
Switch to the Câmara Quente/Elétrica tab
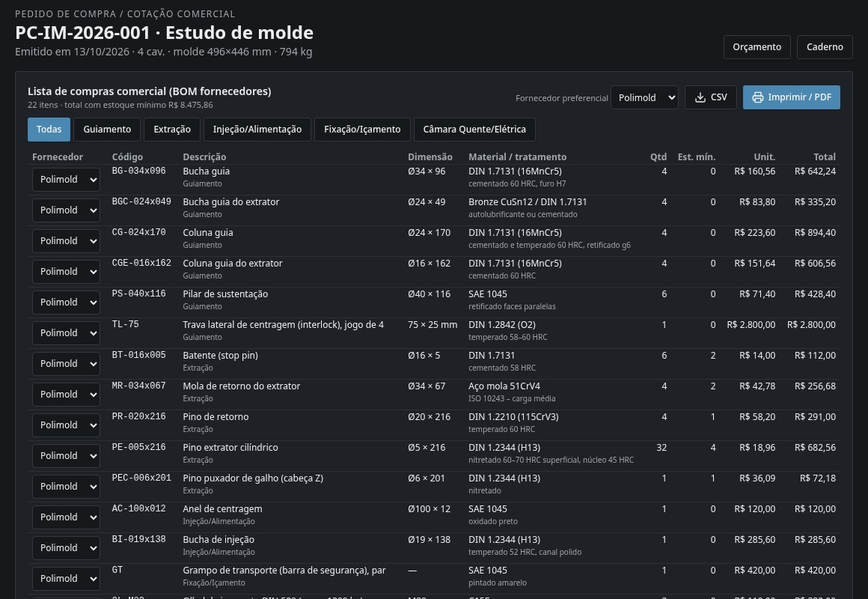coord(474,129)
